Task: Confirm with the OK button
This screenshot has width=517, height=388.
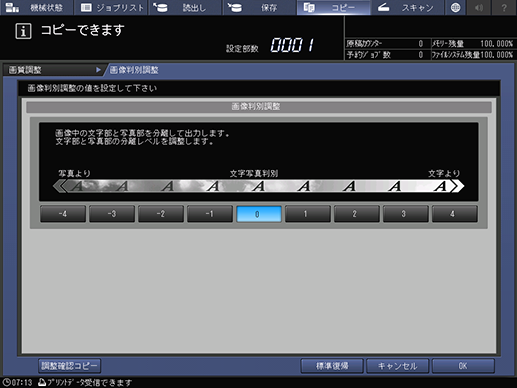Action: point(463,366)
